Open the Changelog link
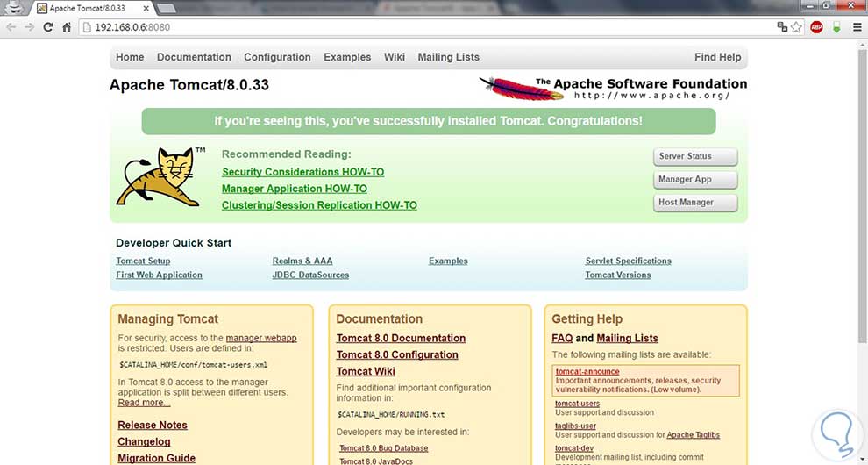Screen dimensions: 868x465 [144, 441]
